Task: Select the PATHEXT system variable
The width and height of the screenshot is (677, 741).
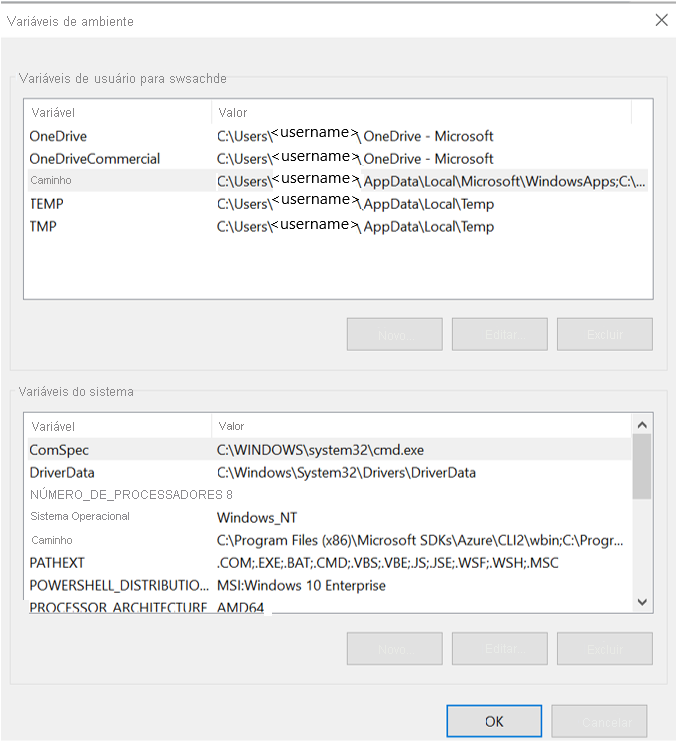Action: (58, 563)
